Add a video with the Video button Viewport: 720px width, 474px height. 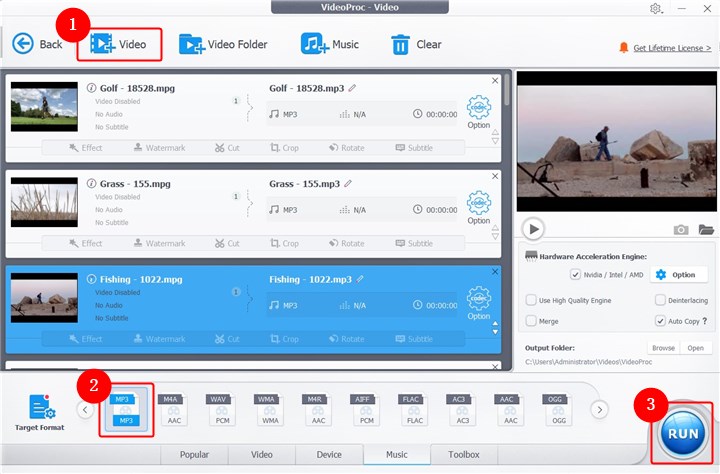tap(118, 44)
